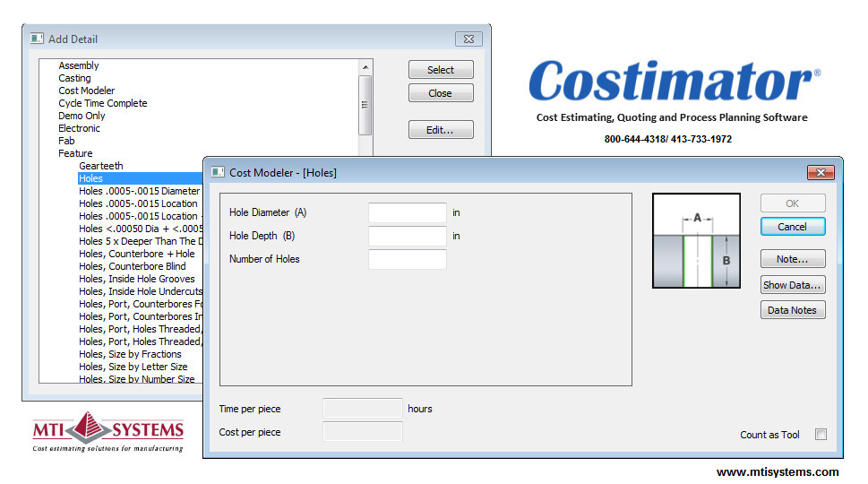Focus the Hole Depth (B) input field
This screenshot has height=484, width=868.
(x=407, y=237)
